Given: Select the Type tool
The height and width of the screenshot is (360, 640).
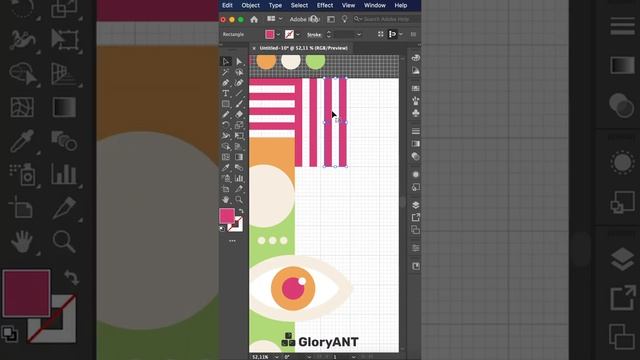Looking at the screenshot, I should [x=226, y=93].
